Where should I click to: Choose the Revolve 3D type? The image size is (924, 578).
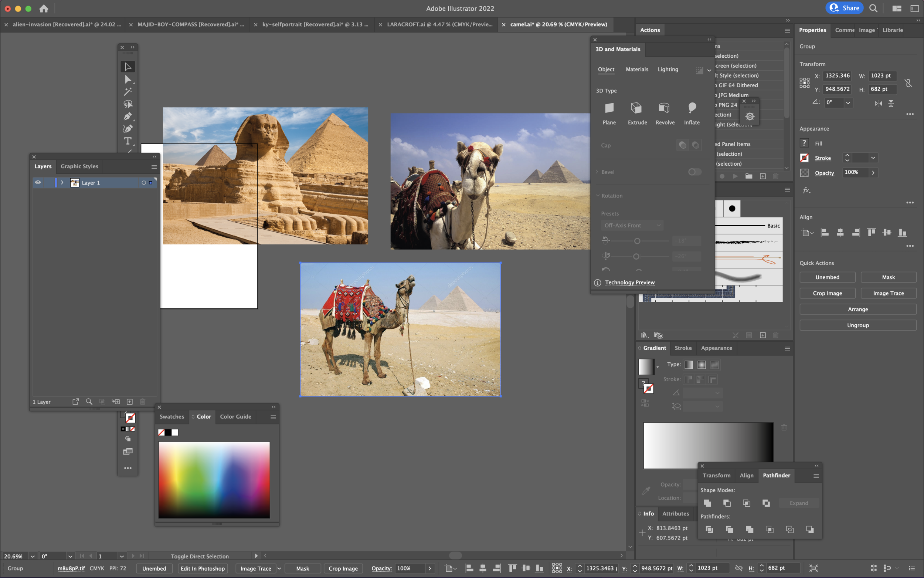click(x=665, y=113)
